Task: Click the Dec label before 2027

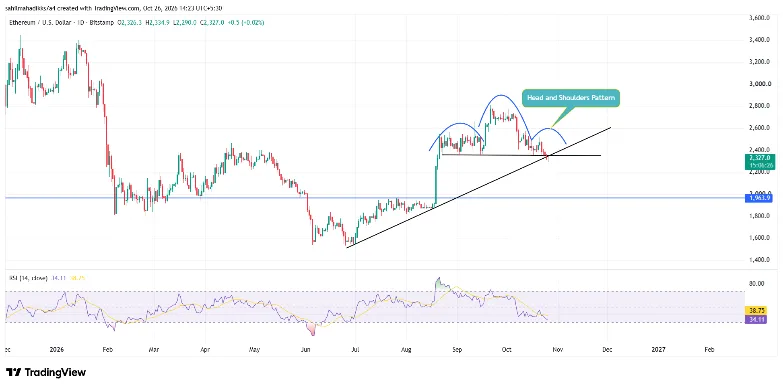Action: [x=607, y=350]
